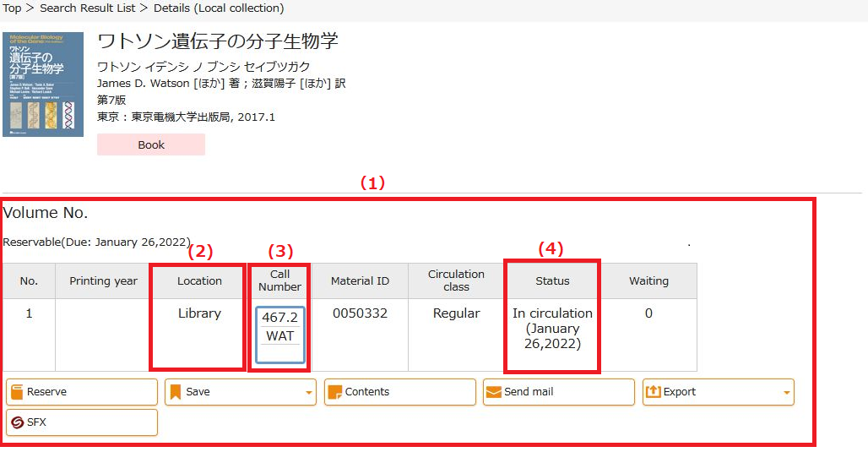Click the Printing year column header
This screenshot has height=452, width=868.
click(103, 280)
